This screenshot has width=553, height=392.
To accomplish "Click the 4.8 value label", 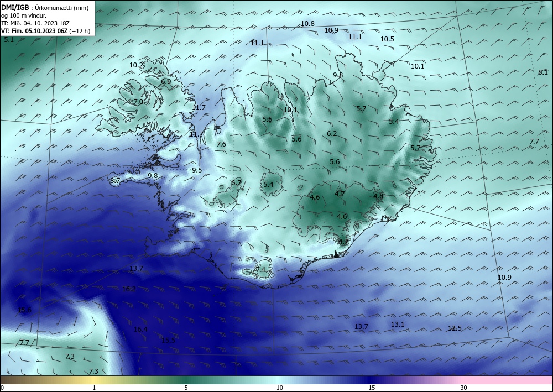I will click(x=378, y=196).
